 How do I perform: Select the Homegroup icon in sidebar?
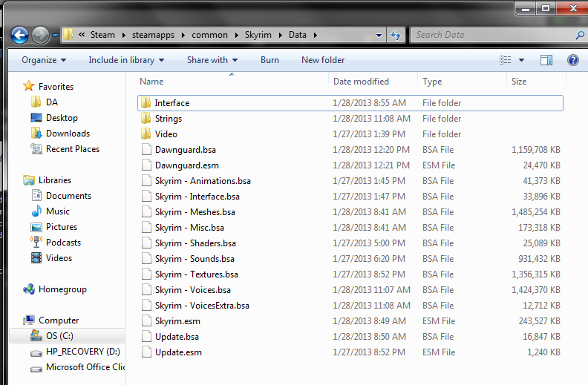30,289
